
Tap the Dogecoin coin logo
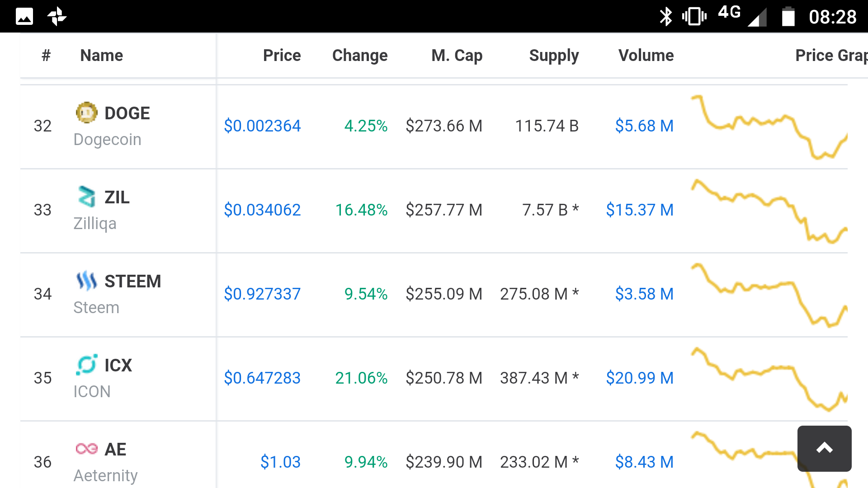[x=86, y=113]
